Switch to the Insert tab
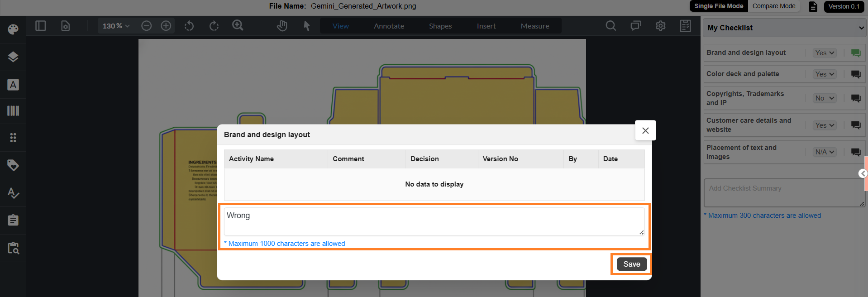This screenshot has height=297, width=868. click(486, 26)
